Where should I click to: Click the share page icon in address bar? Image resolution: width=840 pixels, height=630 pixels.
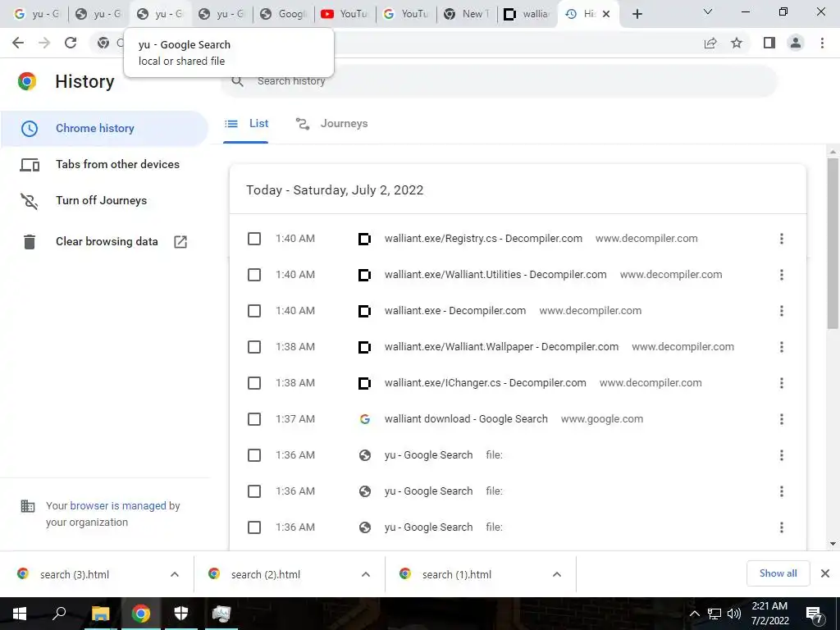[x=710, y=43]
